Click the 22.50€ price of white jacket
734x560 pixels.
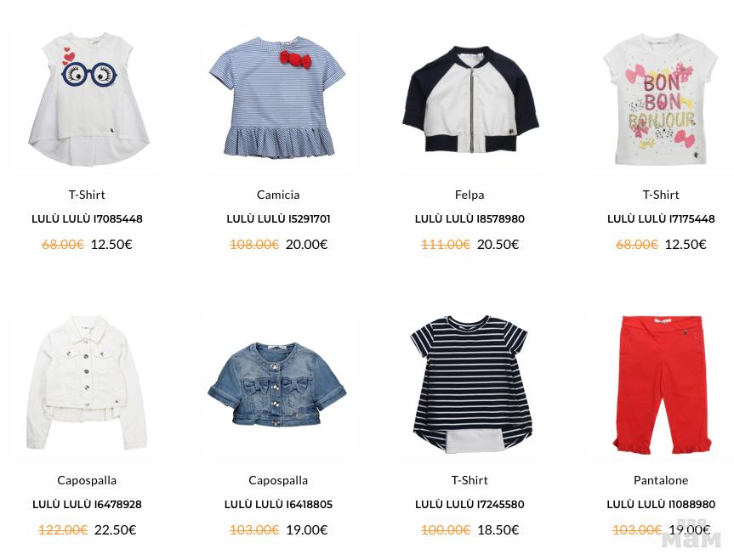[x=115, y=529]
